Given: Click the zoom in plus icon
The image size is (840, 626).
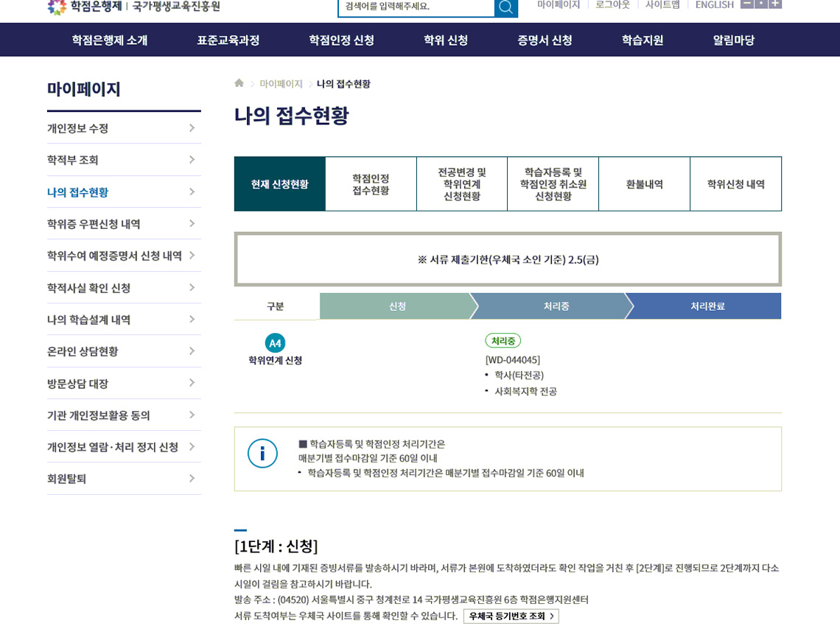Looking at the screenshot, I should [x=775, y=4].
